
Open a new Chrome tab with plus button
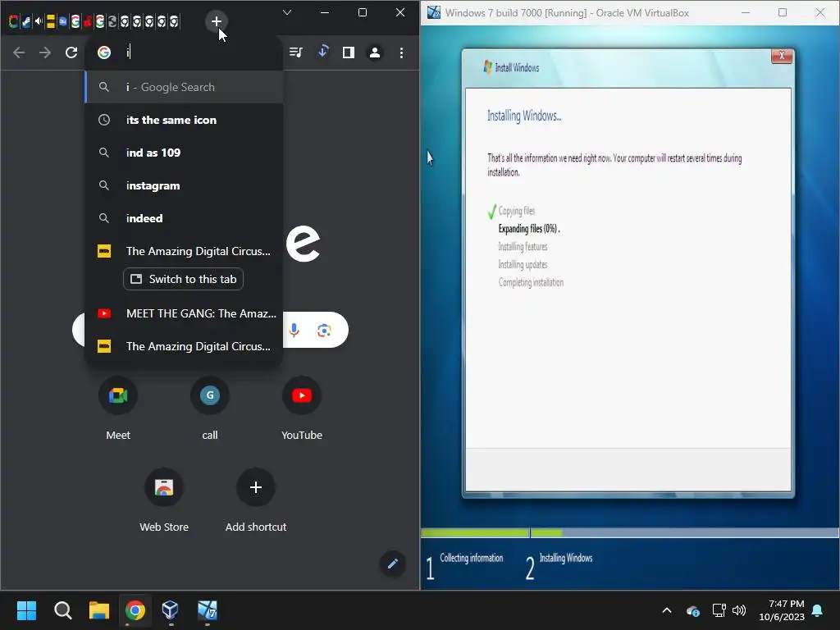[x=216, y=21]
